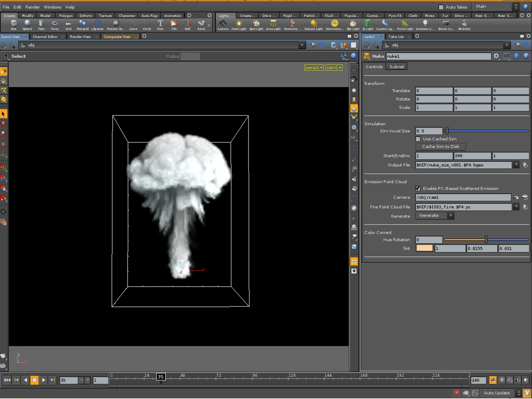This screenshot has height=399, width=532.
Task: Open the cam1 viewport camera dropdown
Action: click(x=334, y=67)
